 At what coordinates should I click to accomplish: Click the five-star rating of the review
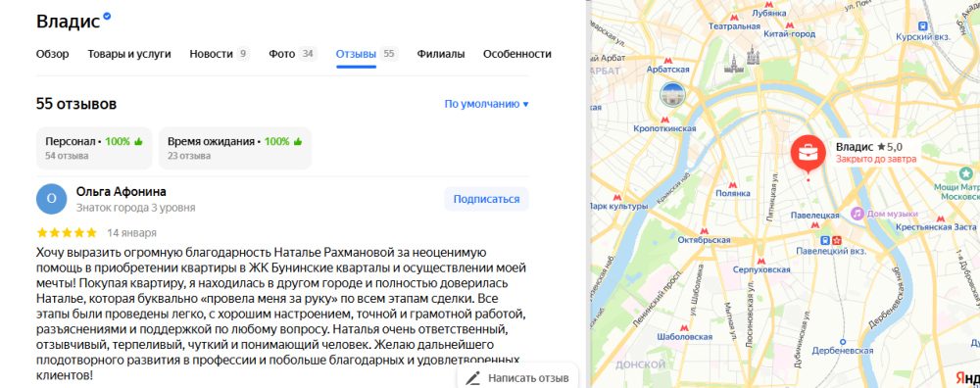pos(67,233)
